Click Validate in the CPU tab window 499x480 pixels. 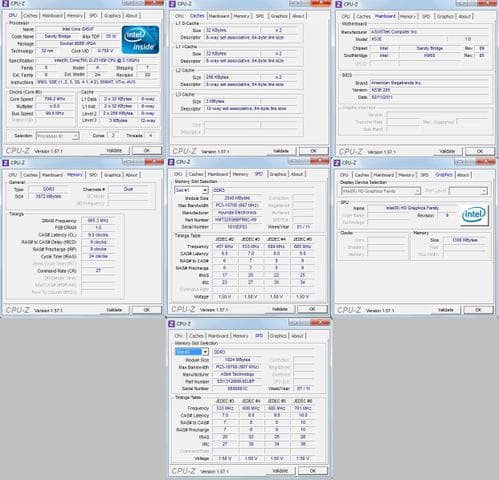coord(114,151)
